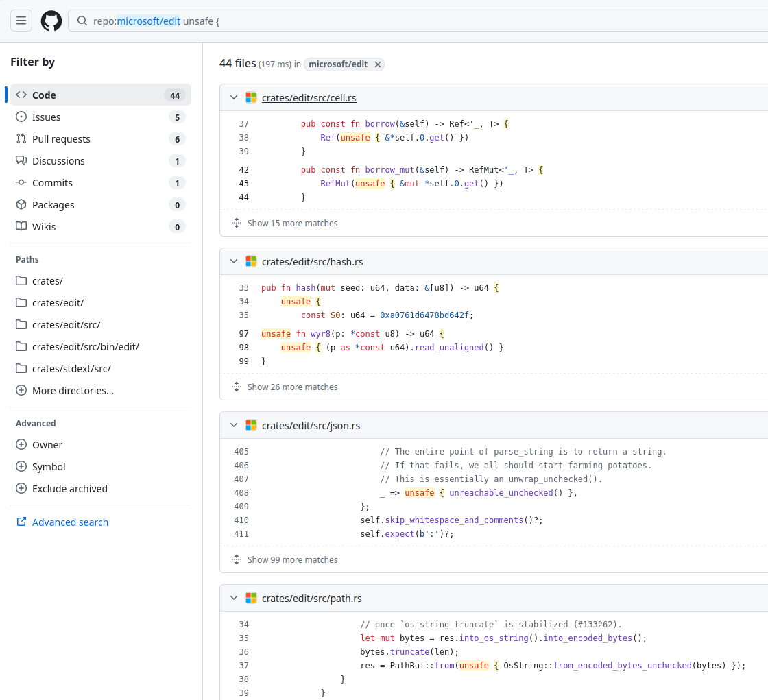Image resolution: width=768 pixels, height=700 pixels.
Task: Click wyr8 function name in hash.rs
Action: click(320, 334)
